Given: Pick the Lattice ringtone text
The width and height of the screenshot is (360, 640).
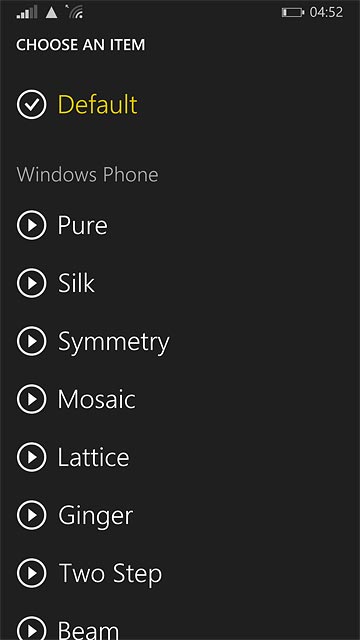Looking at the screenshot, I should (x=93, y=457).
